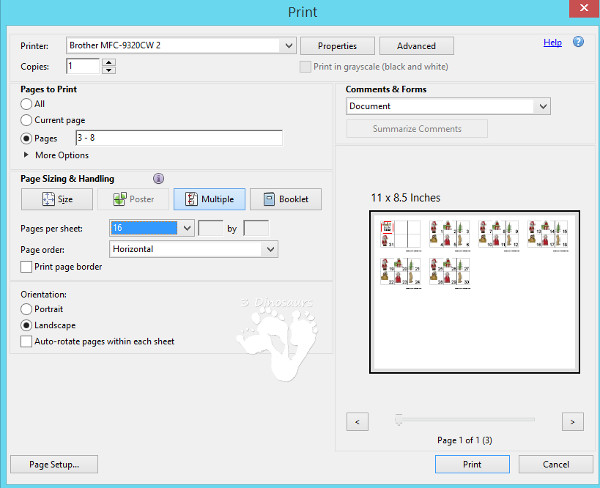
Task: Go to the next preview page arrow
Action: (x=572, y=421)
